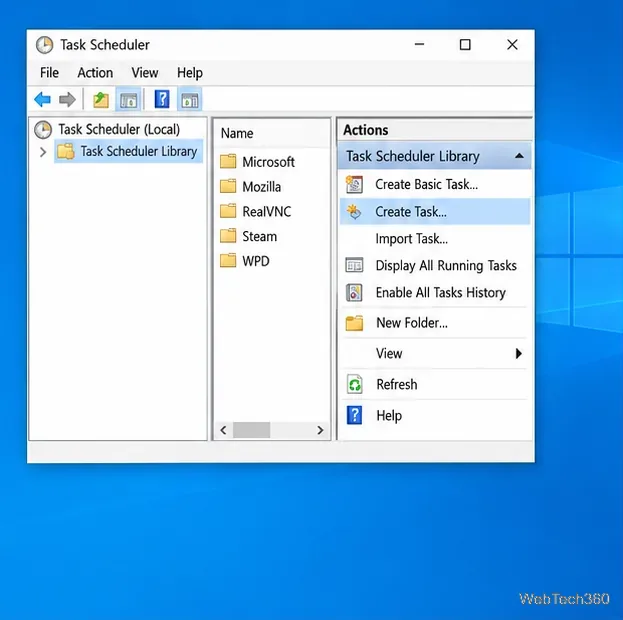This screenshot has width=623, height=620.
Task: Open the File menu
Action: 50,73
